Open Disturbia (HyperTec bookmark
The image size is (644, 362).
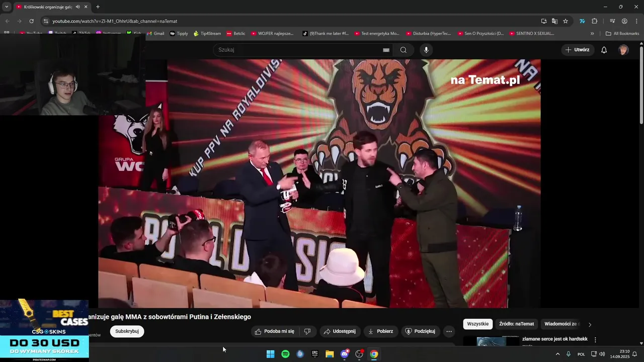(x=428, y=34)
